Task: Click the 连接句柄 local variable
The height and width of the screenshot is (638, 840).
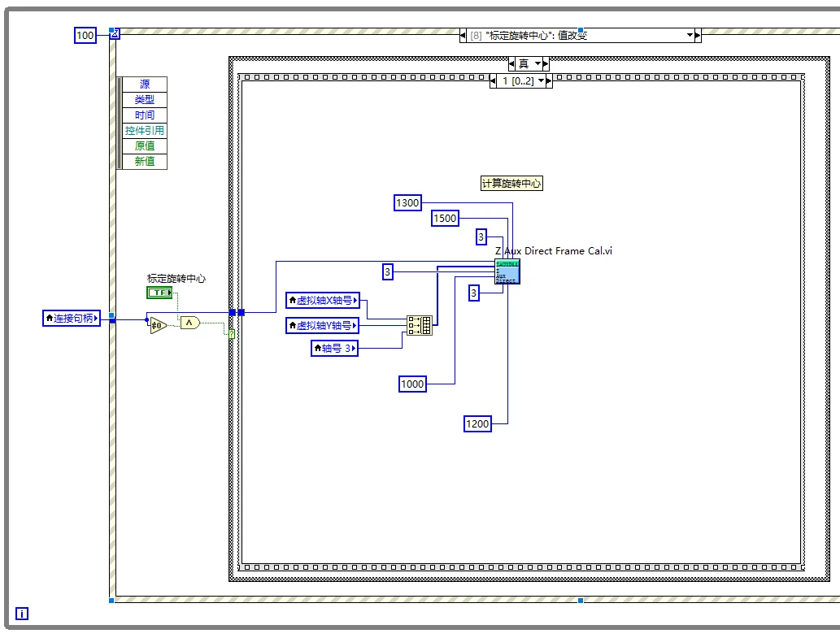Action: click(x=72, y=318)
